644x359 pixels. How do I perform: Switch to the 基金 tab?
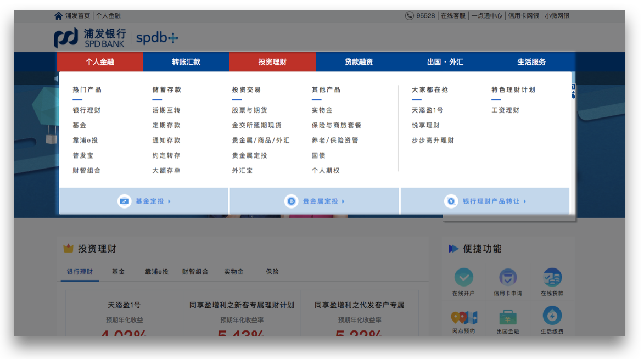118,272
